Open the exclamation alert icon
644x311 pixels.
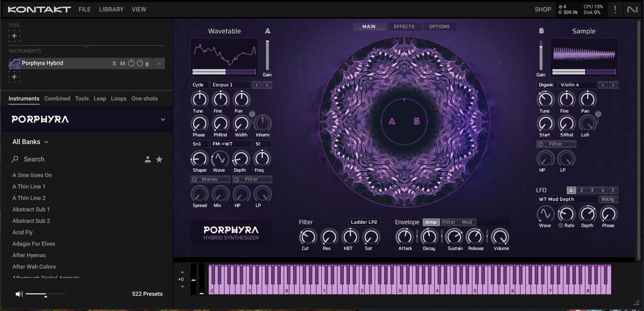pos(615,10)
